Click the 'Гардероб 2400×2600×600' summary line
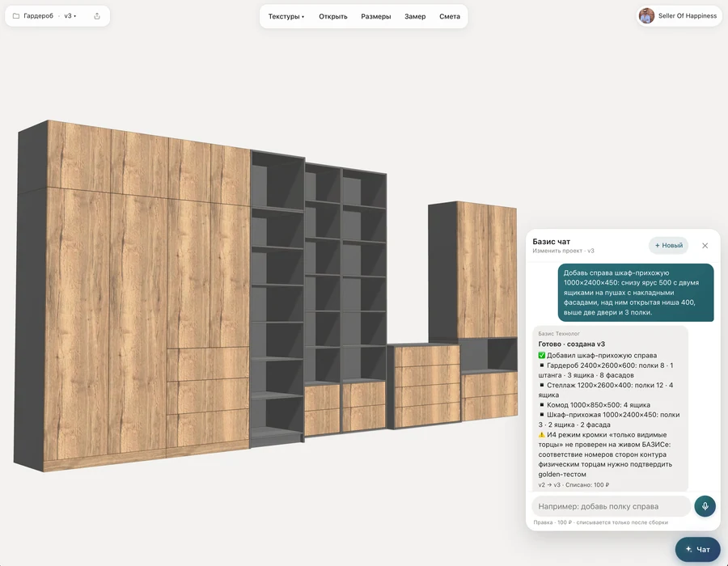728x566 pixels. (606, 370)
